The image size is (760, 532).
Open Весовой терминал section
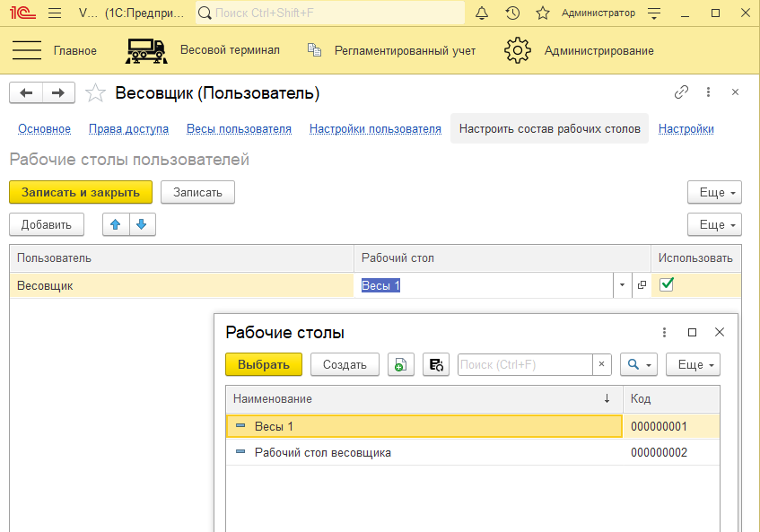click(204, 50)
